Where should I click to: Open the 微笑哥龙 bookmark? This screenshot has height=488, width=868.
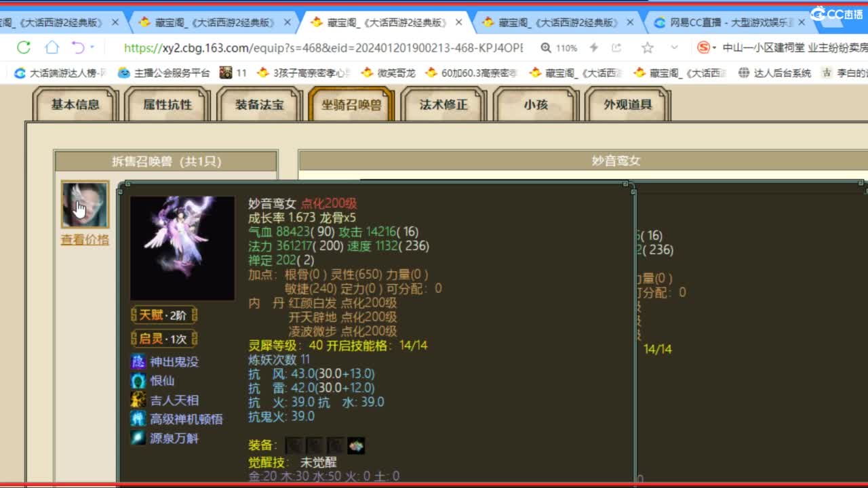click(x=388, y=73)
